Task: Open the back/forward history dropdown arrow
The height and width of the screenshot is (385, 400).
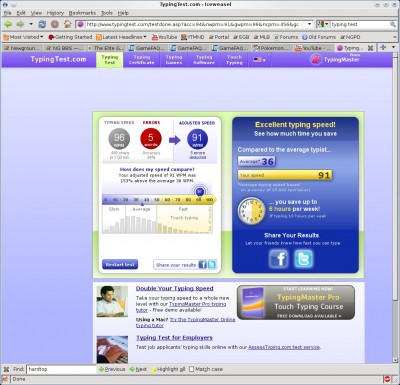Action: point(31,24)
